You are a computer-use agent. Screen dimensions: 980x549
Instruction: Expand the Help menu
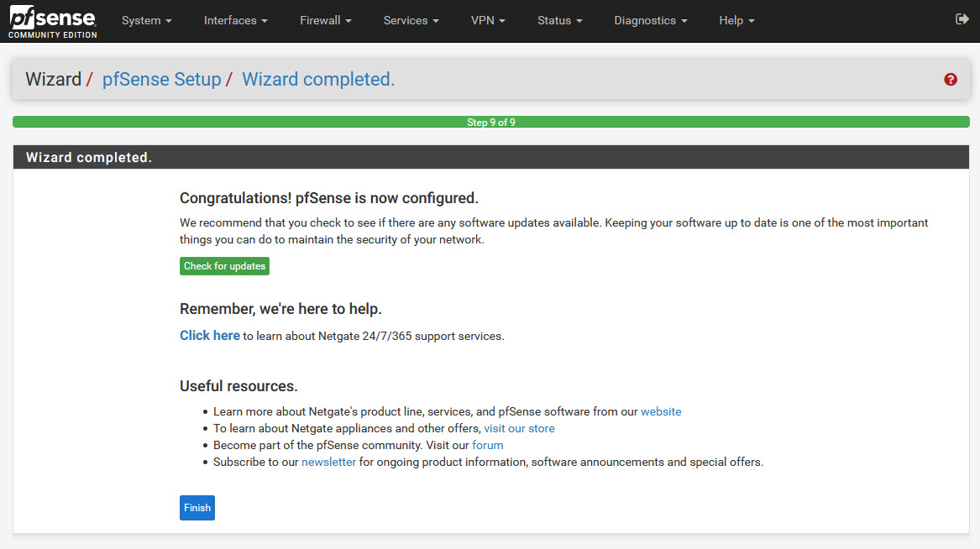(x=736, y=21)
